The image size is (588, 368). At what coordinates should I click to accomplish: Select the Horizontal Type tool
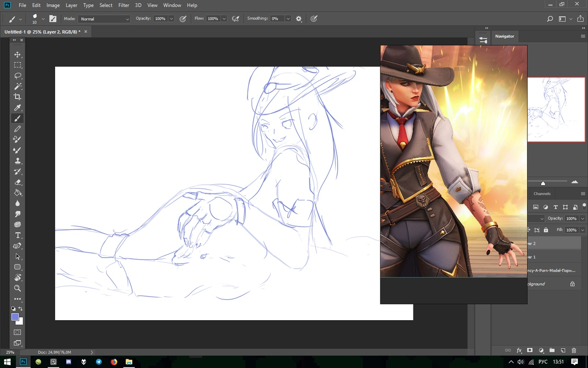[17, 235]
